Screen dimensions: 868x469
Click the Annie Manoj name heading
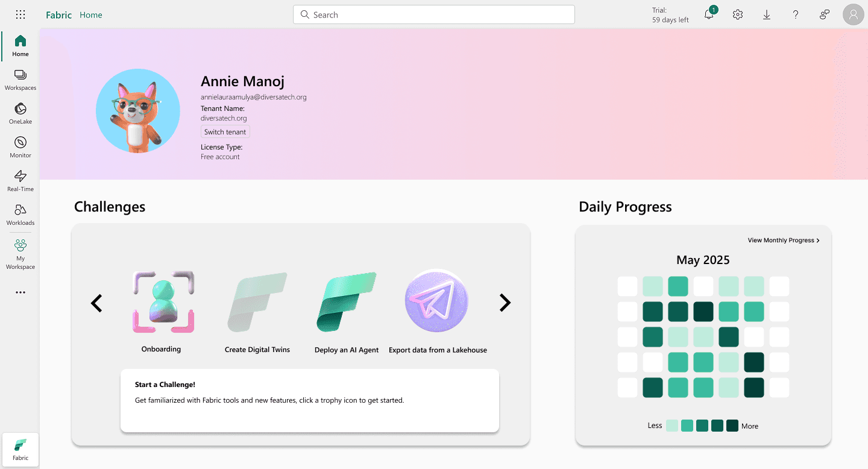pyautogui.click(x=242, y=81)
